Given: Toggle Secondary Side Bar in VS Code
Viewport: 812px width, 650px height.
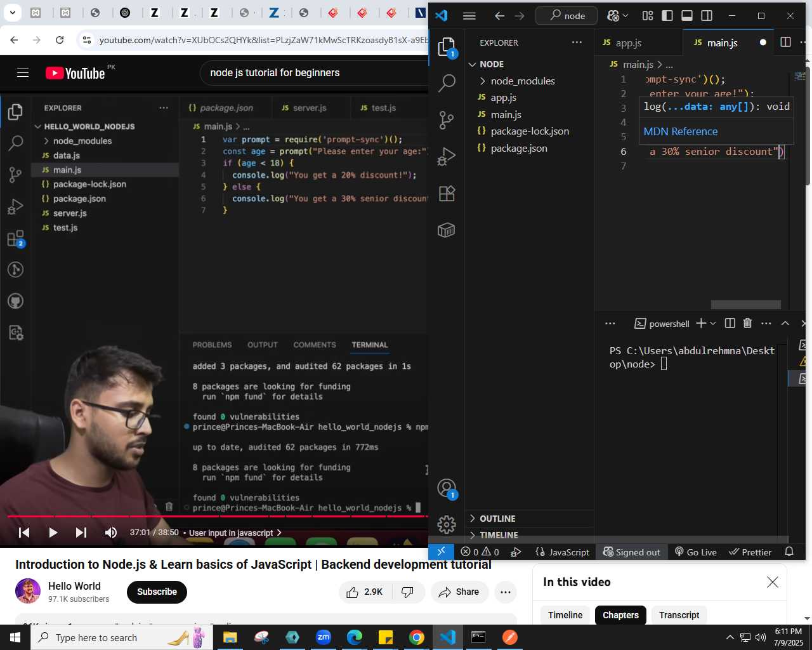Looking at the screenshot, I should [x=707, y=16].
